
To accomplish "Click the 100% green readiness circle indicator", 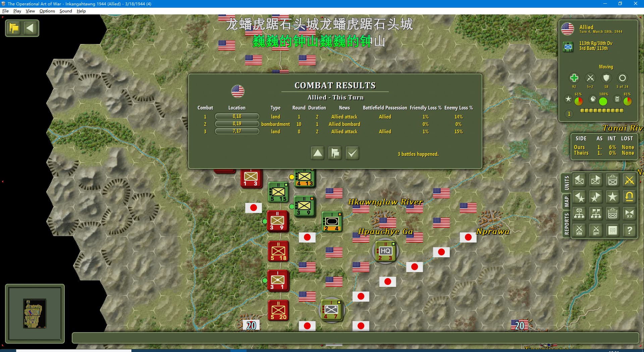I will click(603, 101).
